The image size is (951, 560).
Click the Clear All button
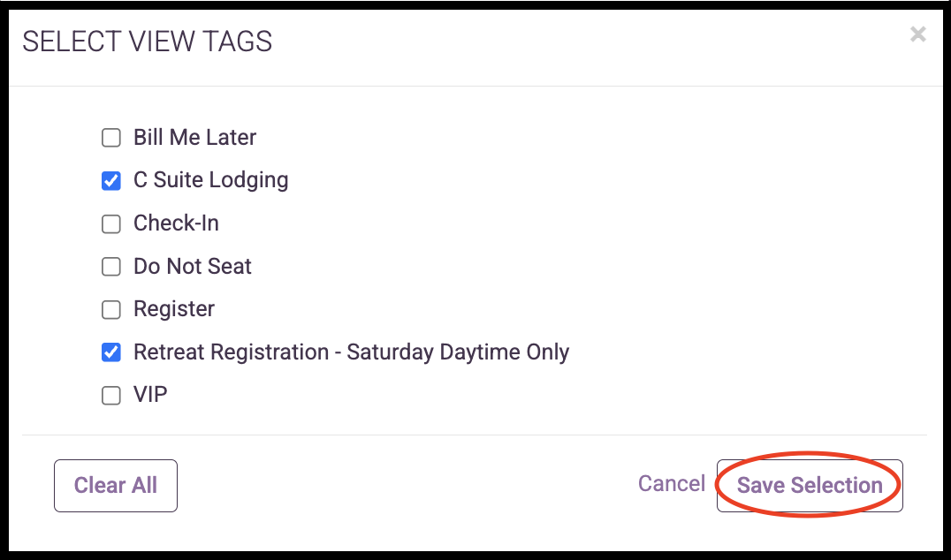coord(115,485)
